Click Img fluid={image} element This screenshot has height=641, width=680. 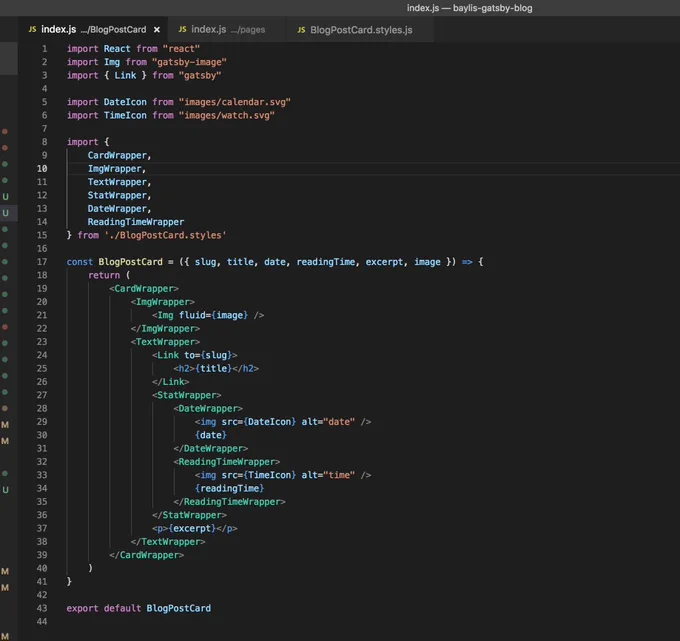208,315
